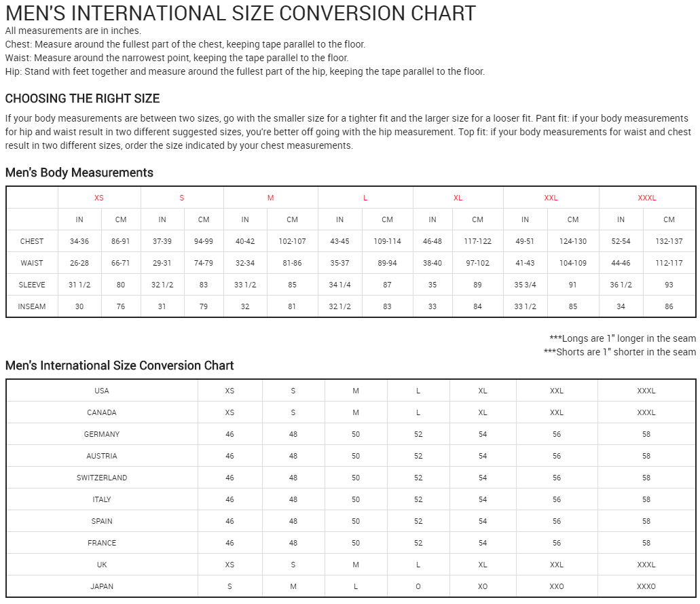This screenshot has height=604, width=700.
Task: Click the sleeve 35 3/4 cell
Action: [525, 285]
